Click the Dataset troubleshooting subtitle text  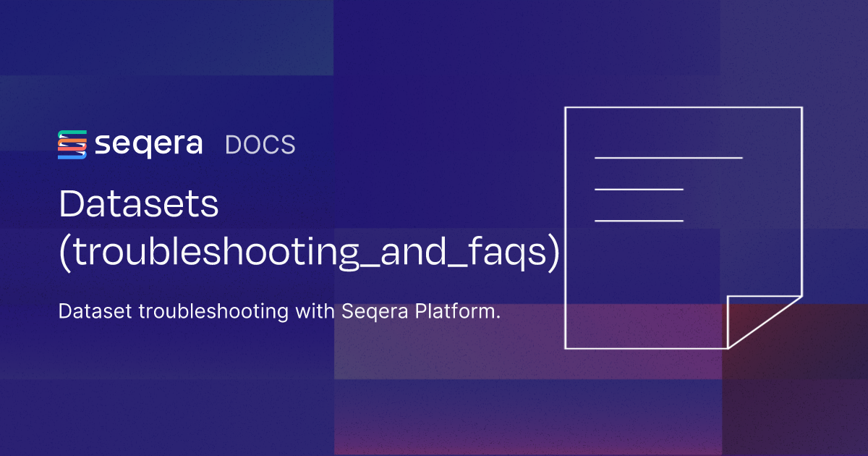(x=281, y=311)
